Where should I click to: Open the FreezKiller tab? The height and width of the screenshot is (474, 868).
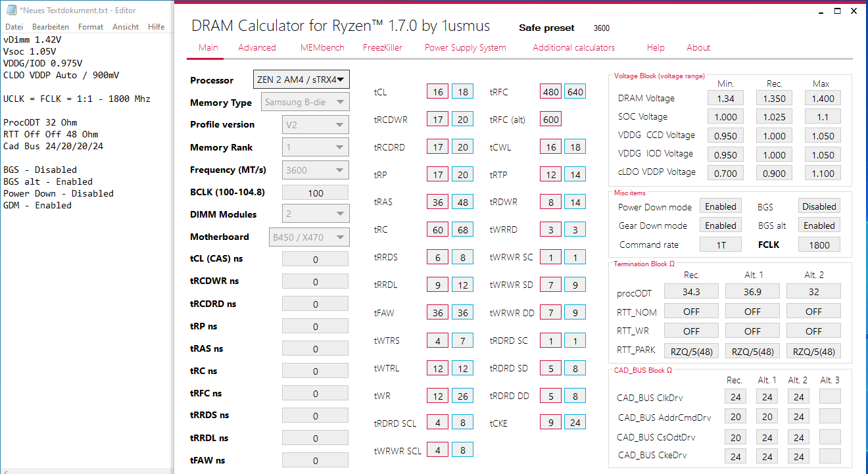pyautogui.click(x=383, y=47)
